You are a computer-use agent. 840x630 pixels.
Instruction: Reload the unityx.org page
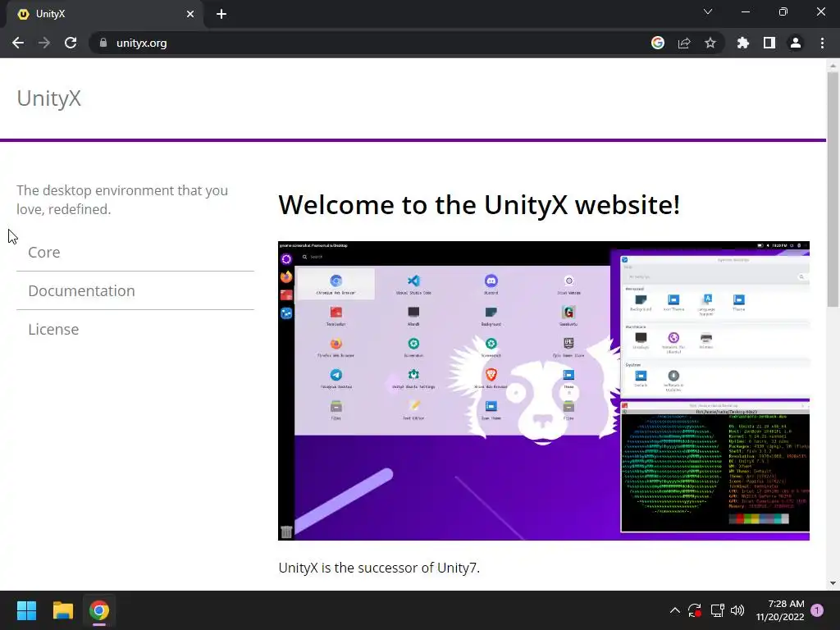(x=71, y=43)
